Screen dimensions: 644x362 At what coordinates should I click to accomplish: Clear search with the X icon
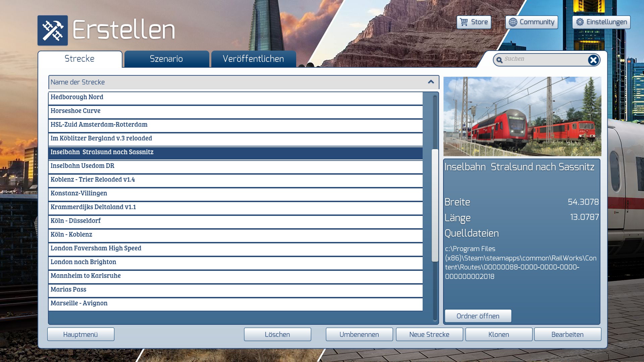click(x=593, y=60)
